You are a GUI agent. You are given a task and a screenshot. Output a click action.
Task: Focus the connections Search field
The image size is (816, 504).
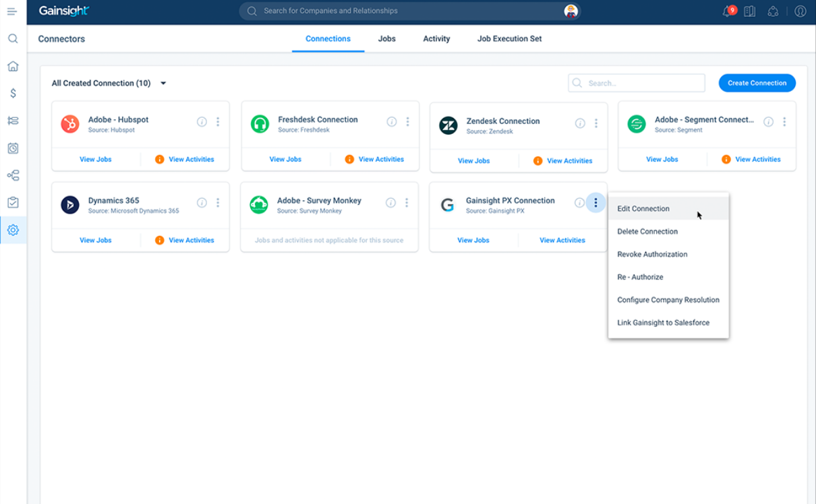[x=637, y=83]
